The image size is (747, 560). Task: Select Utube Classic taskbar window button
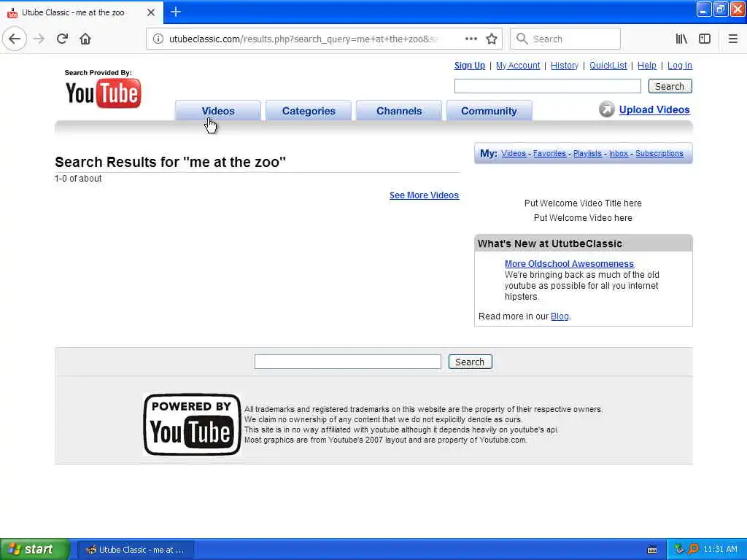[135, 550]
